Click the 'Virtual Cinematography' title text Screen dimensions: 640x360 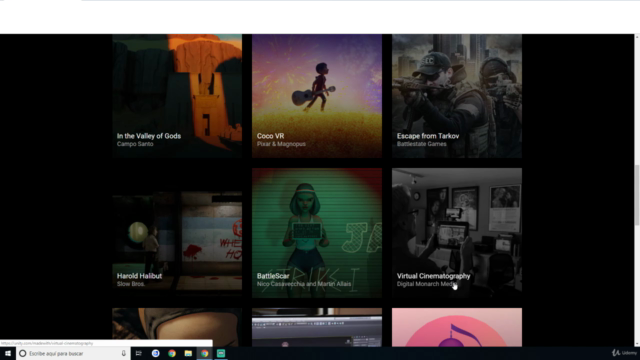[433, 276]
